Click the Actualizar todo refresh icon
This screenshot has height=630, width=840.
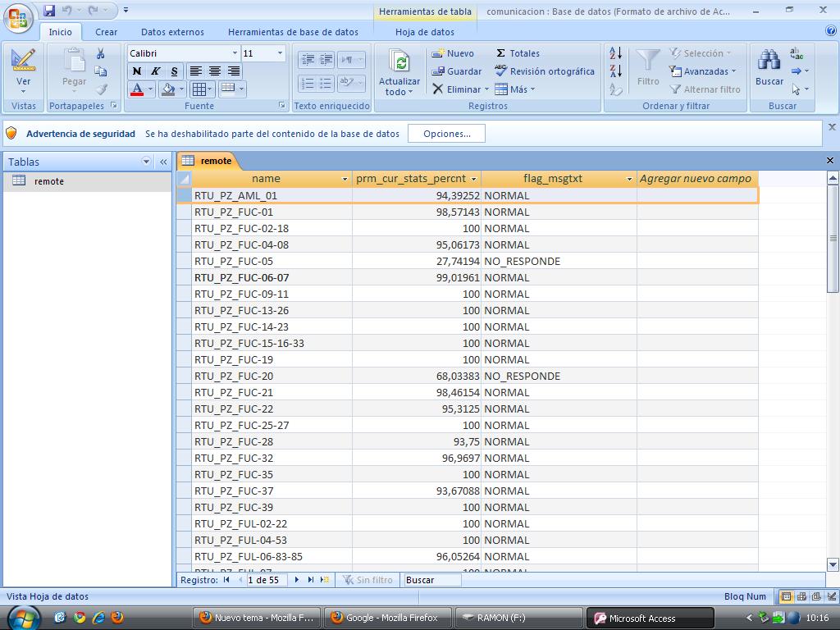point(399,62)
